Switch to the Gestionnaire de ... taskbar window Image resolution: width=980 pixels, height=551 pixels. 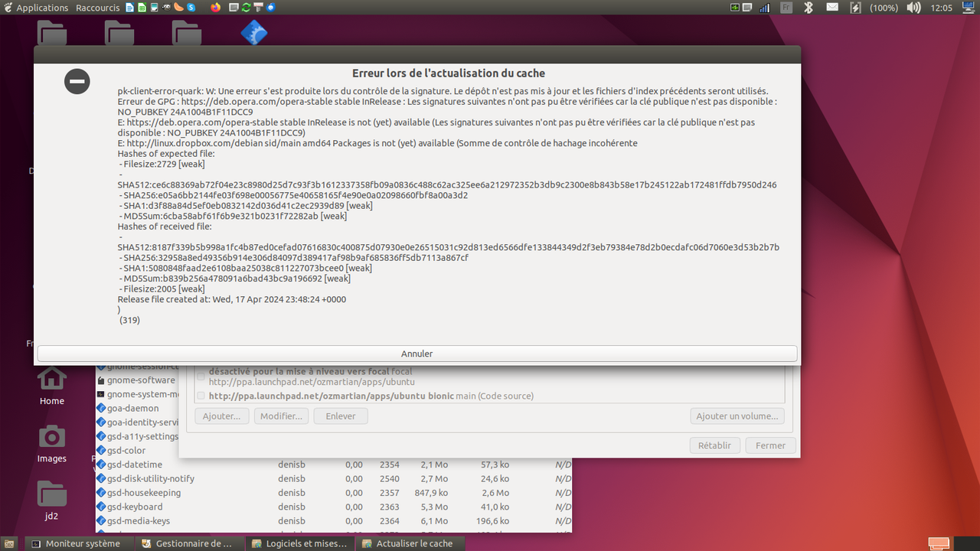point(191,543)
